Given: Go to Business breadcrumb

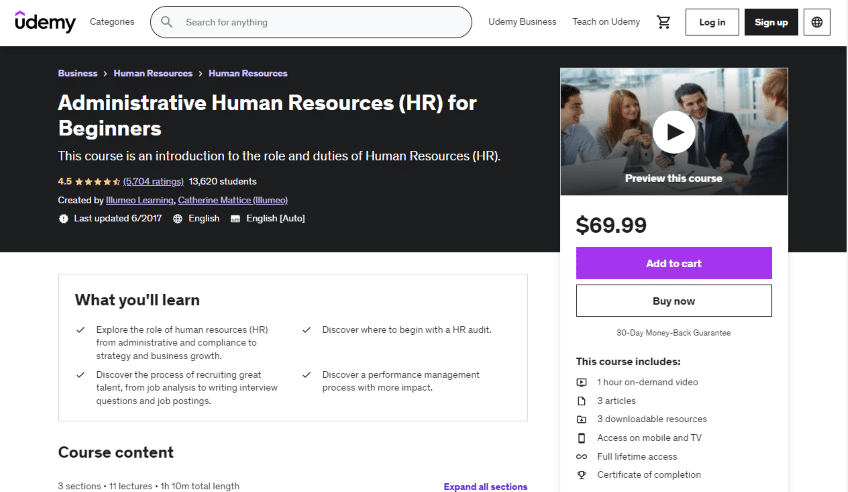Looking at the screenshot, I should [77, 74].
